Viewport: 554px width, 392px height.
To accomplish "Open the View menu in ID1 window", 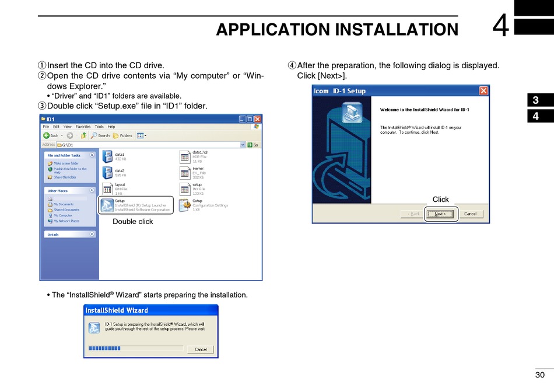I will click(68, 127).
